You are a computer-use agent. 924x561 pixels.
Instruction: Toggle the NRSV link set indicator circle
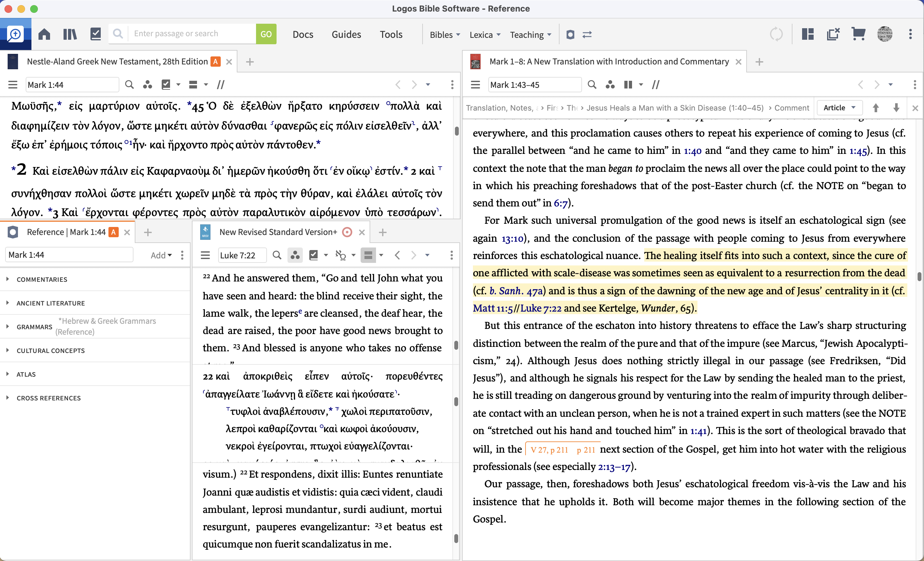tap(347, 232)
